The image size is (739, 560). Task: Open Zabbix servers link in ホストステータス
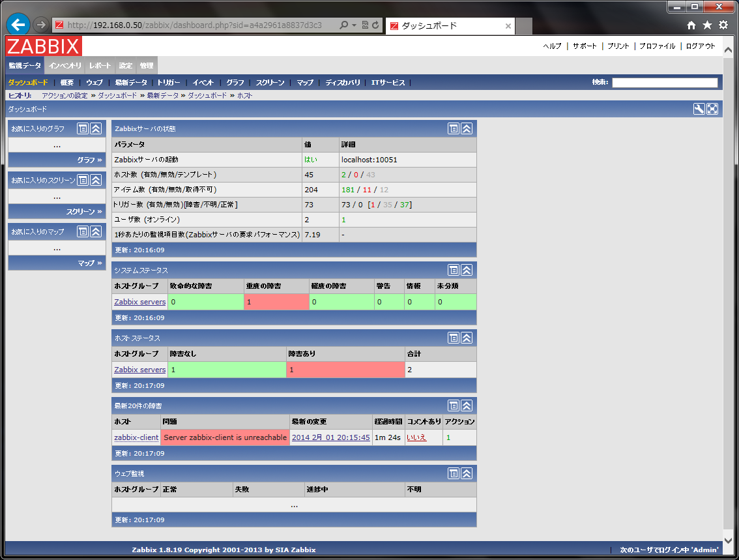point(140,370)
